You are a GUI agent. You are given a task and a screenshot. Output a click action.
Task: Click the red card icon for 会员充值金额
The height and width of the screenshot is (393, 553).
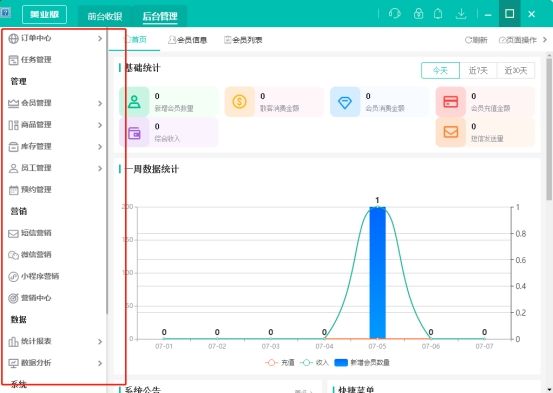point(450,102)
